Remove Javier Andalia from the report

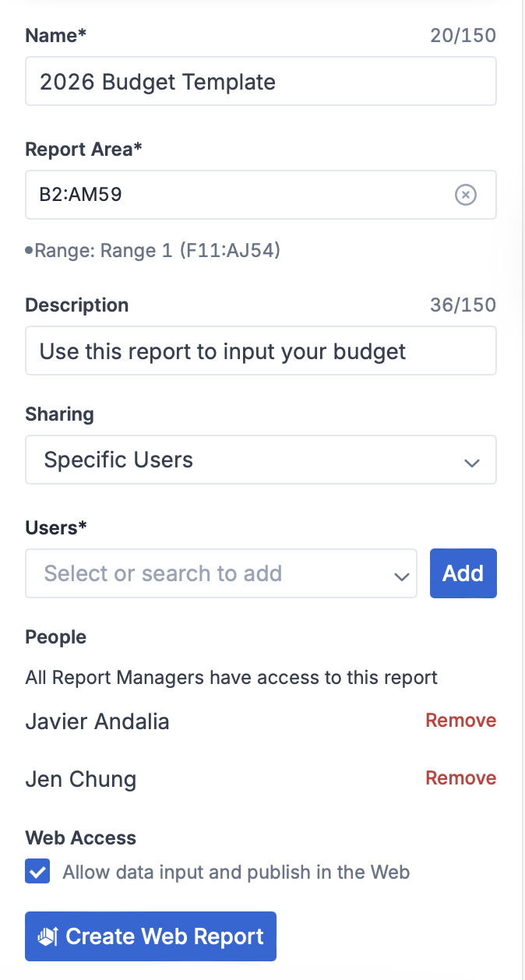pyautogui.click(x=460, y=721)
